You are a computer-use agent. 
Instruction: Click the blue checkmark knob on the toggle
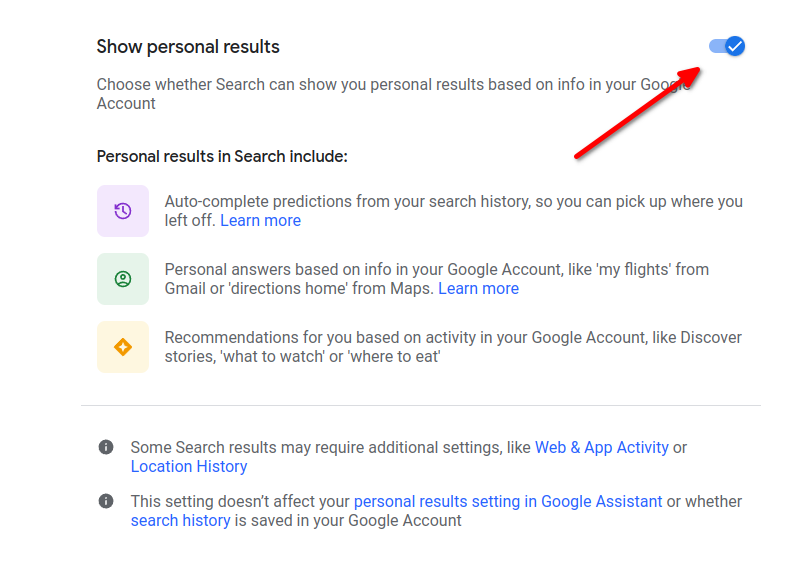[x=735, y=46]
